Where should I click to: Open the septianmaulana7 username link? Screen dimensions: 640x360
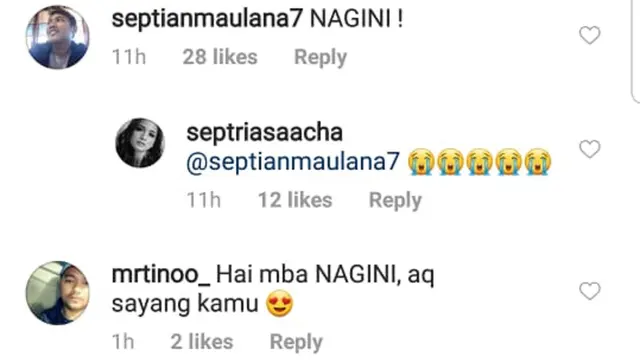(207, 19)
